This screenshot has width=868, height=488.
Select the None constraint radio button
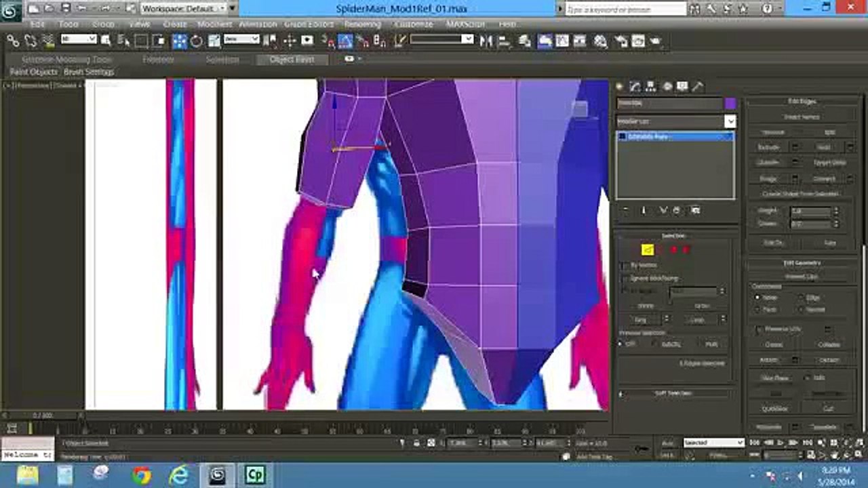[757, 297]
